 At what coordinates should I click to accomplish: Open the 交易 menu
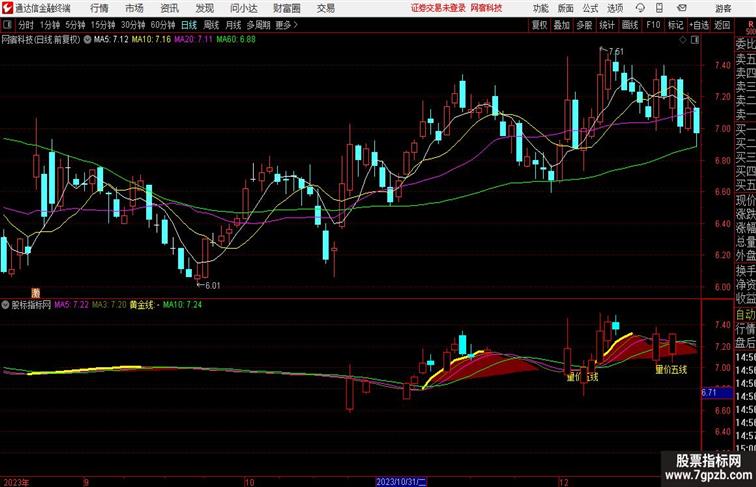pyautogui.click(x=325, y=8)
